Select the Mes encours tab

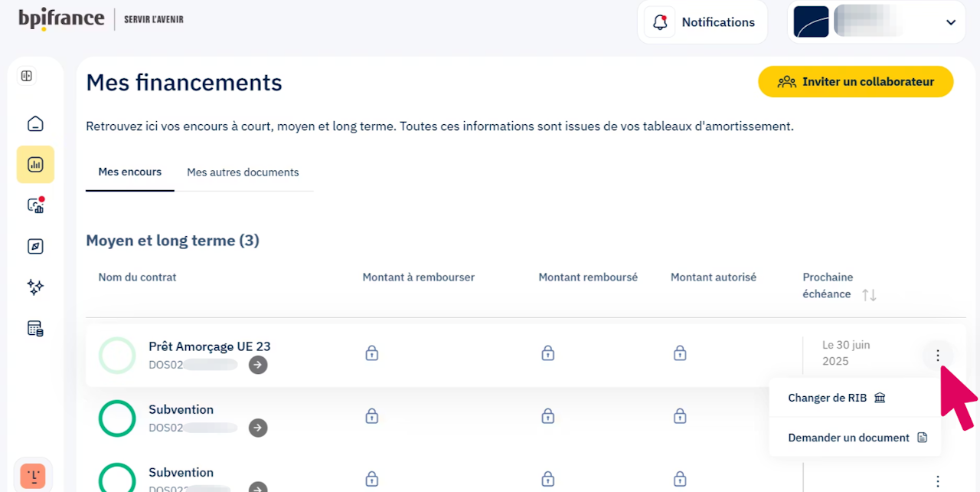pos(130,172)
